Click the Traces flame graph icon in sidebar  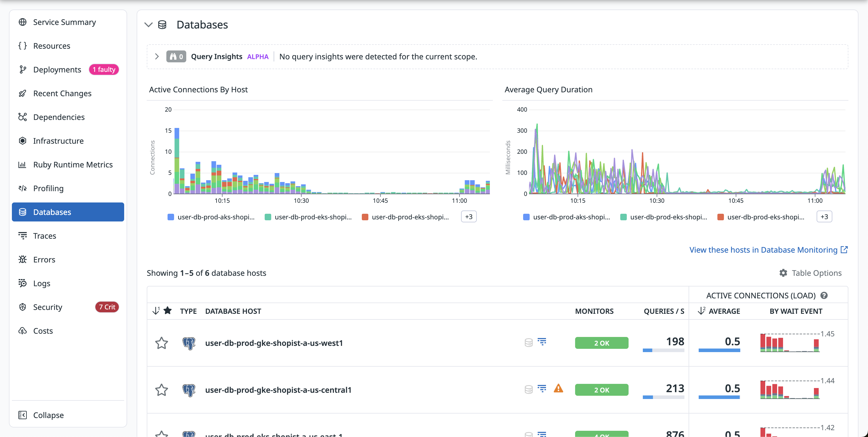[22, 236]
